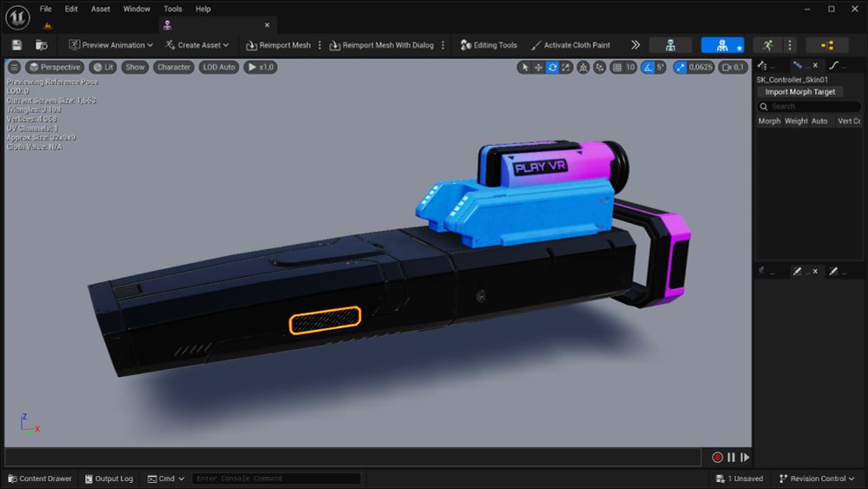Switch to Skeletal Mesh editor mode icon
Viewport: 868px width, 489px height.
coord(722,45)
